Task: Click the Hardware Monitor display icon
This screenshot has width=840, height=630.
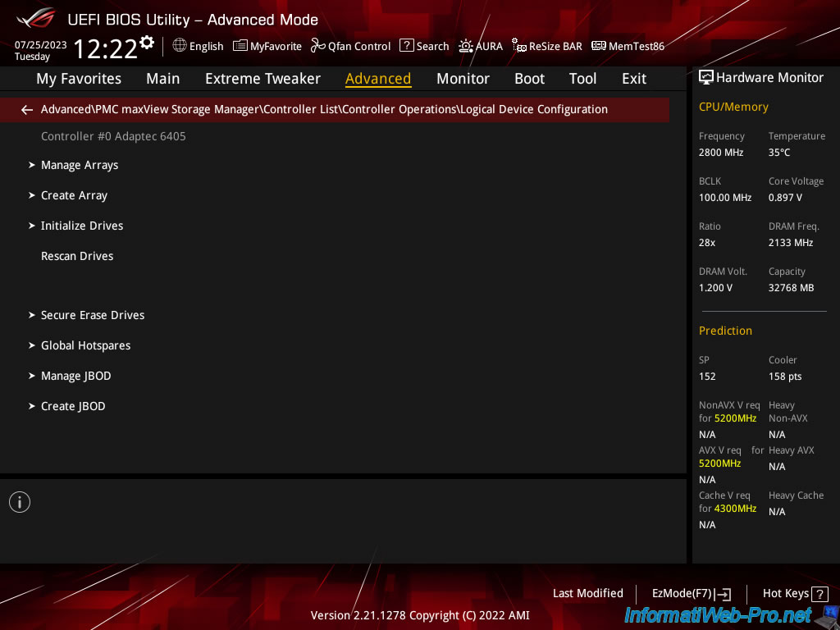Action: [x=706, y=77]
